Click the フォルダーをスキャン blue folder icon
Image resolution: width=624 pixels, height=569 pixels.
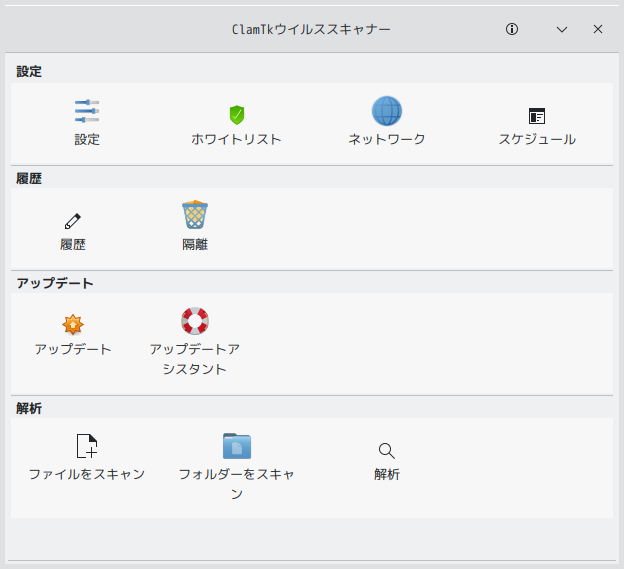tap(237, 446)
